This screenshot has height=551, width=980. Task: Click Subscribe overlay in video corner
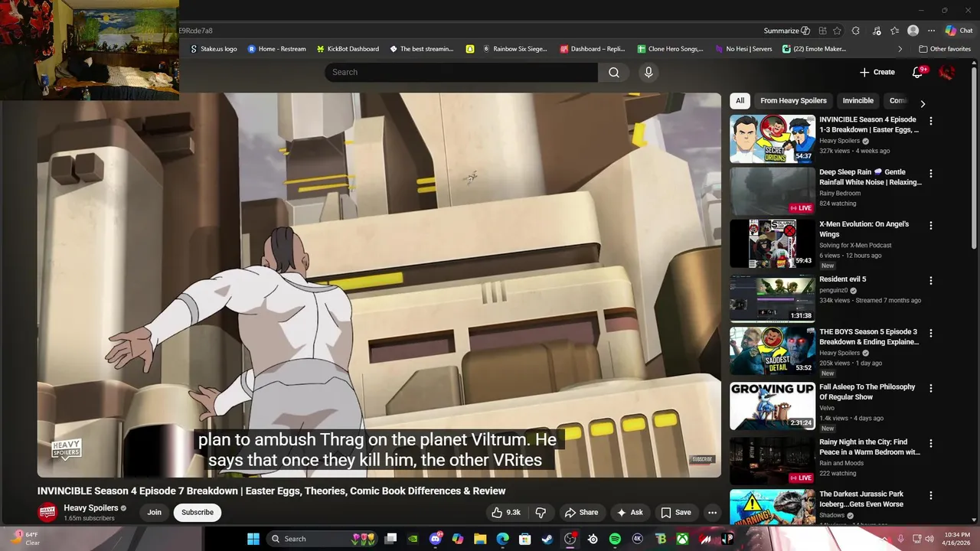pyautogui.click(x=702, y=459)
